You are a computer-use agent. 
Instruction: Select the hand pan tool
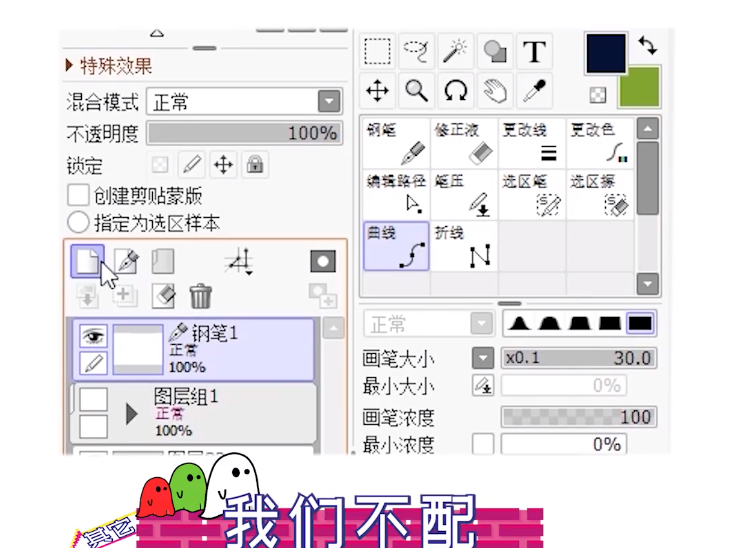coord(495,90)
